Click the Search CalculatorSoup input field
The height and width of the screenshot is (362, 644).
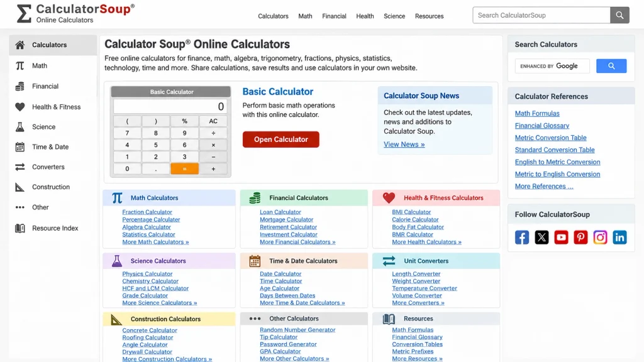coord(541,15)
